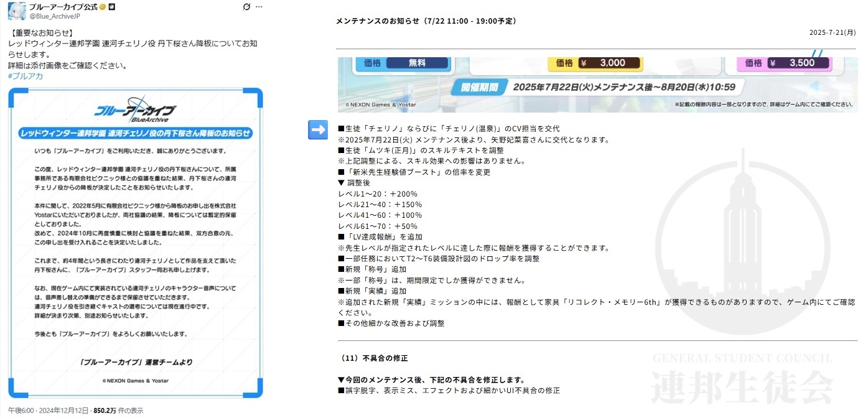Open the #ブルアカ hashtag link
The height and width of the screenshot is (418, 868).
pos(26,76)
